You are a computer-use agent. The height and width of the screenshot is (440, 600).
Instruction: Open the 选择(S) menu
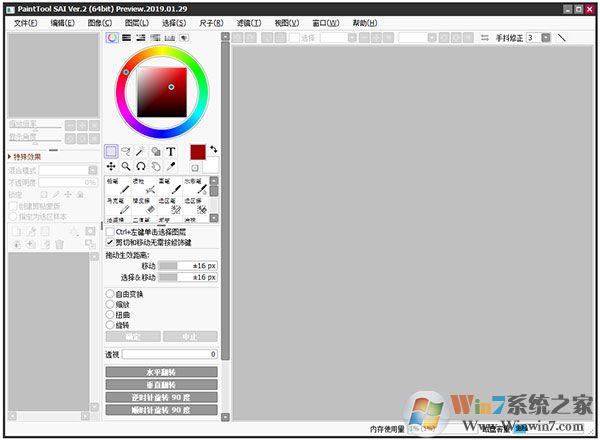tap(174, 23)
